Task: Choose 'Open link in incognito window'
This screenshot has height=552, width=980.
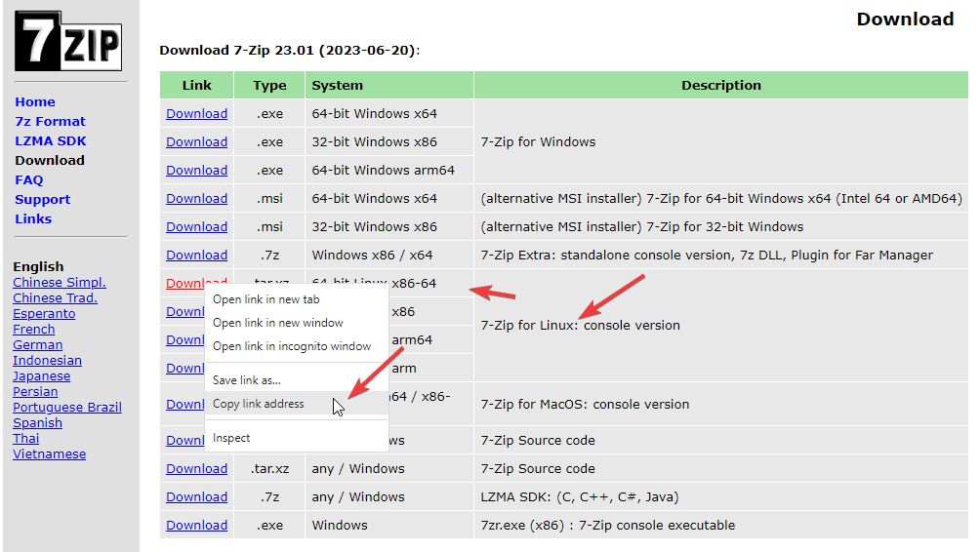Action: pos(291,346)
